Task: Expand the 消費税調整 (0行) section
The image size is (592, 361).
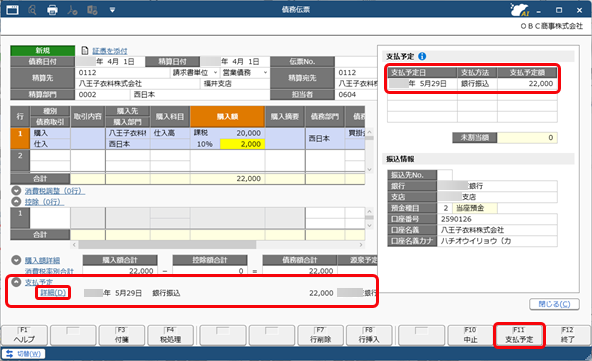Action: click(x=16, y=191)
